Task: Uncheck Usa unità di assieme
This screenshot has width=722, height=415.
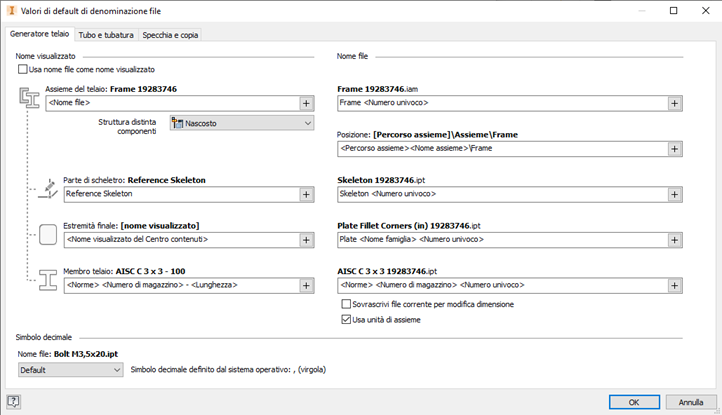Action: pos(346,320)
